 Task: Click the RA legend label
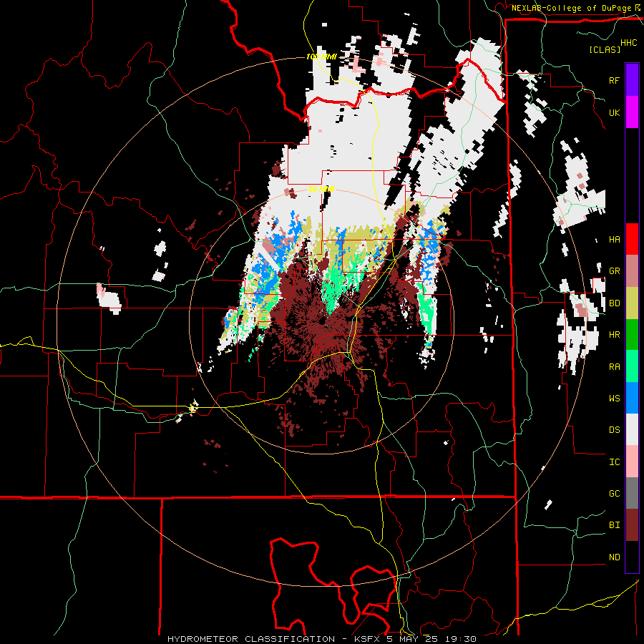[x=614, y=367]
